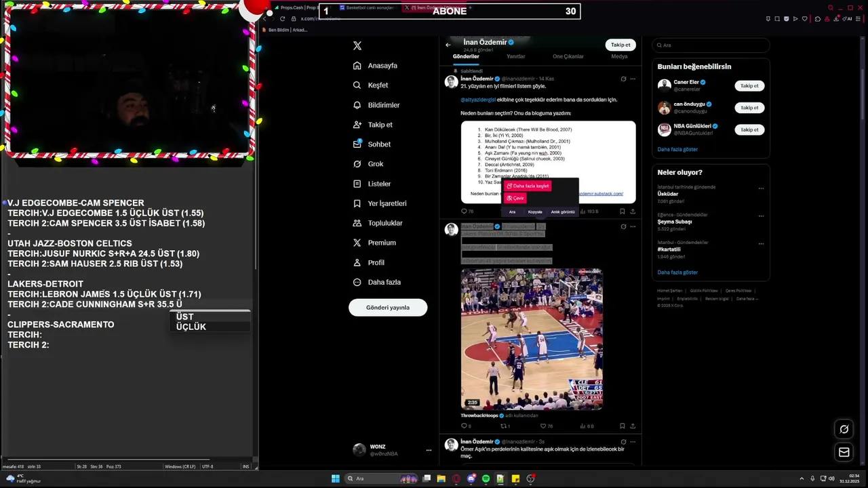The width and height of the screenshot is (868, 488).
Task: Switch to Gönderiler tab
Action: [466, 57]
